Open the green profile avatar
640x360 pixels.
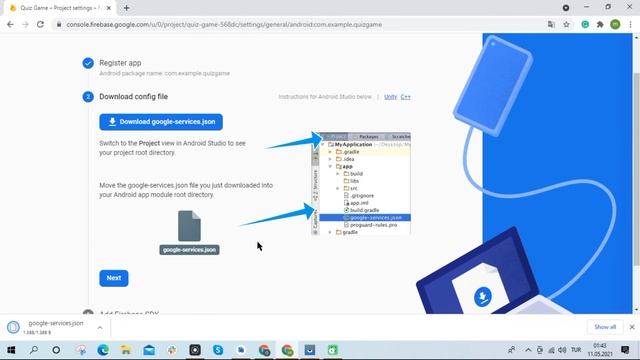(x=616, y=24)
